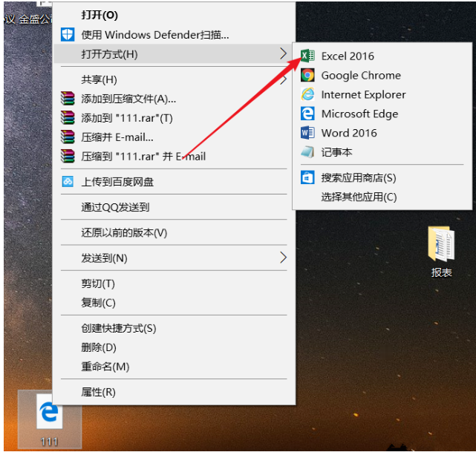Screen dimensions: 476x455
Task: Choose 添加到压缩文件(A)... entry
Action: pos(174,99)
